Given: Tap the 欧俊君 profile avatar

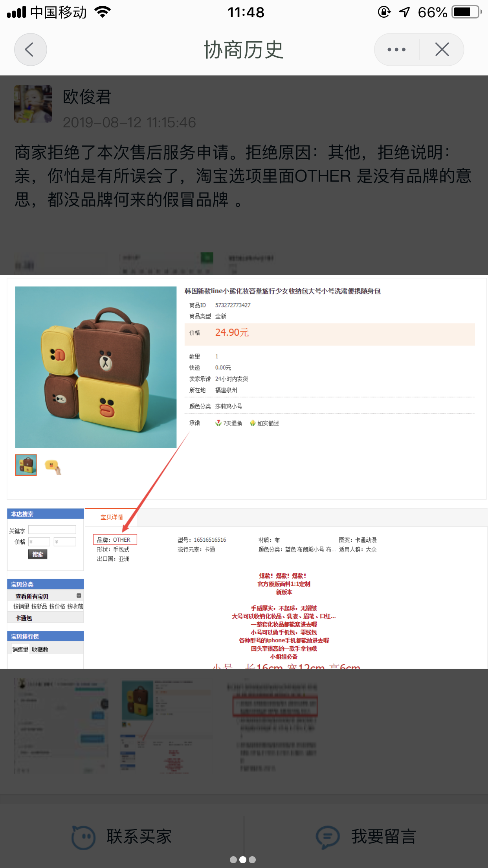Looking at the screenshot, I should click(x=33, y=104).
